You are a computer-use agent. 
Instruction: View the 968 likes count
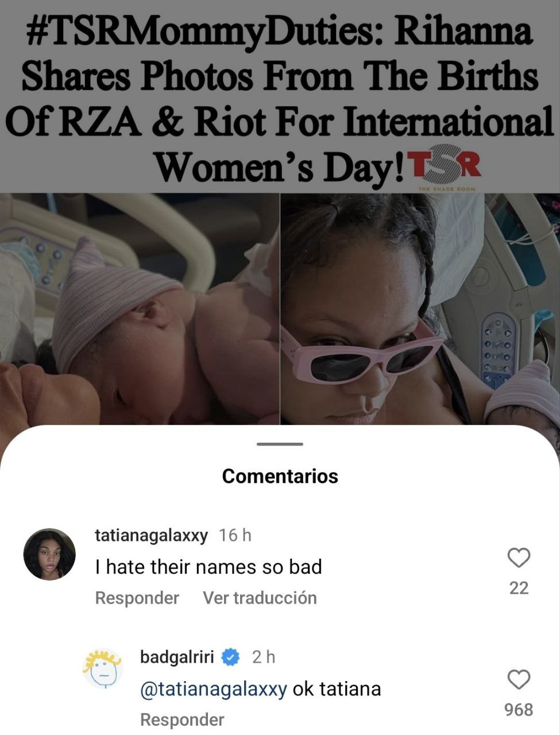pyautogui.click(x=519, y=710)
